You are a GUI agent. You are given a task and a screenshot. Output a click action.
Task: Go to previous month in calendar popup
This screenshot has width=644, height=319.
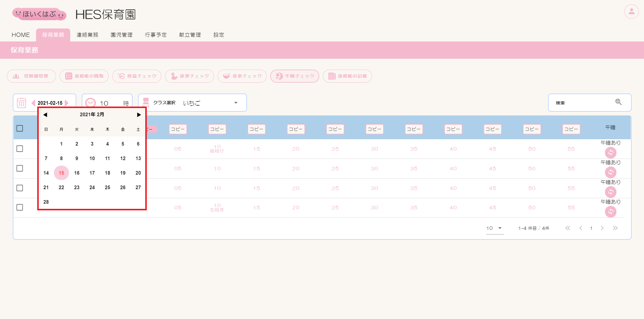[x=45, y=115]
